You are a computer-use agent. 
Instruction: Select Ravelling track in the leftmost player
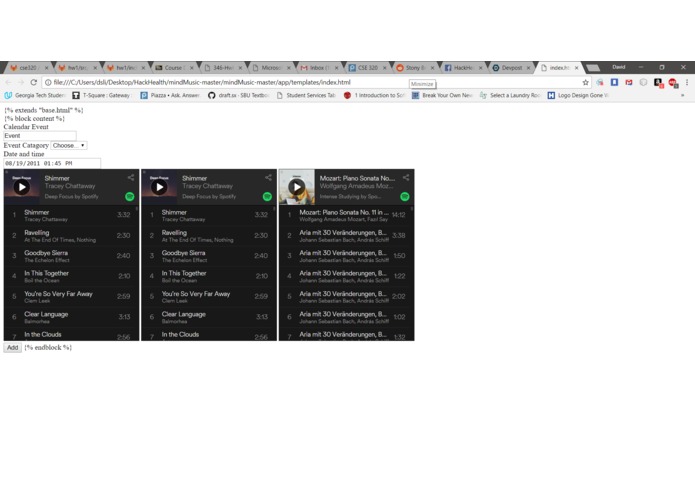point(71,236)
